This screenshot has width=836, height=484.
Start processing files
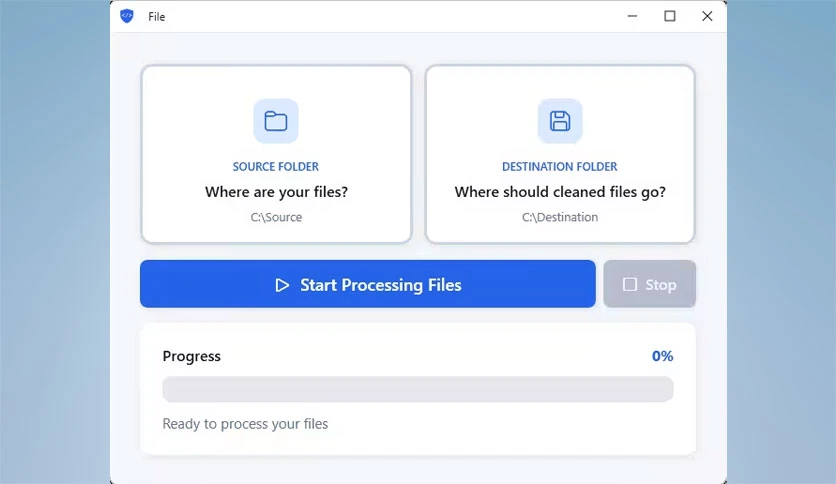(368, 284)
